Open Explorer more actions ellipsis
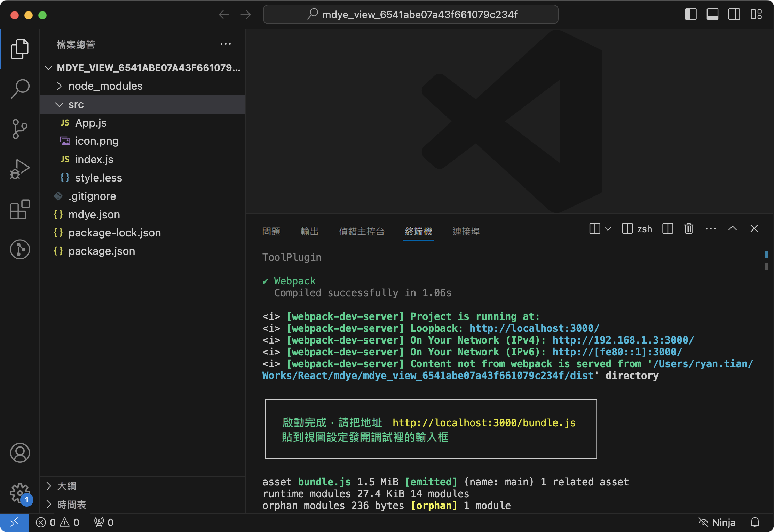Image resolution: width=774 pixels, height=532 pixels. (226, 44)
